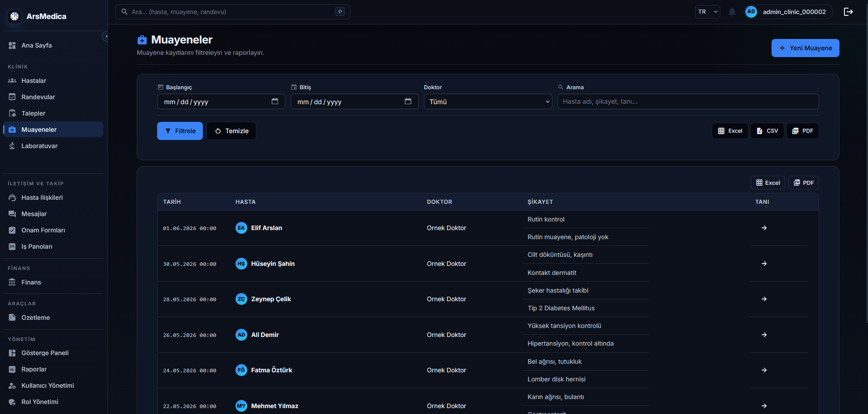
Task: Open Zeynep Çelik exam via arrow
Action: [x=764, y=299]
